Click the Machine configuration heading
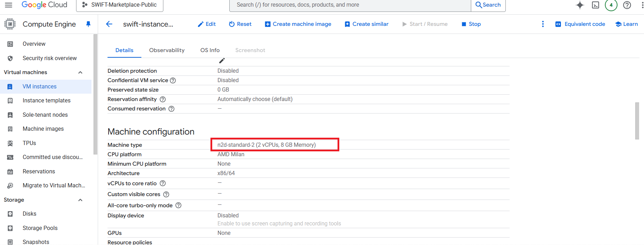This screenshot has width=644, height=245. coord(151,132)
